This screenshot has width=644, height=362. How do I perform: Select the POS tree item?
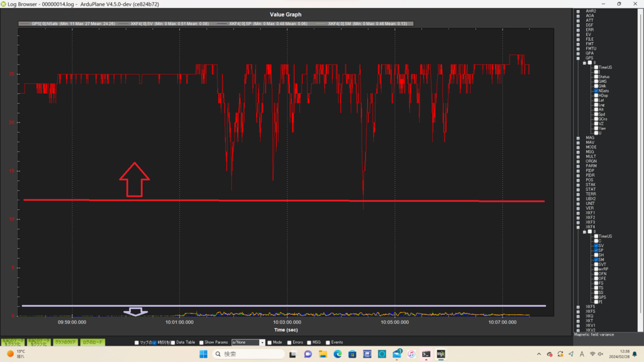click(589, 180)
